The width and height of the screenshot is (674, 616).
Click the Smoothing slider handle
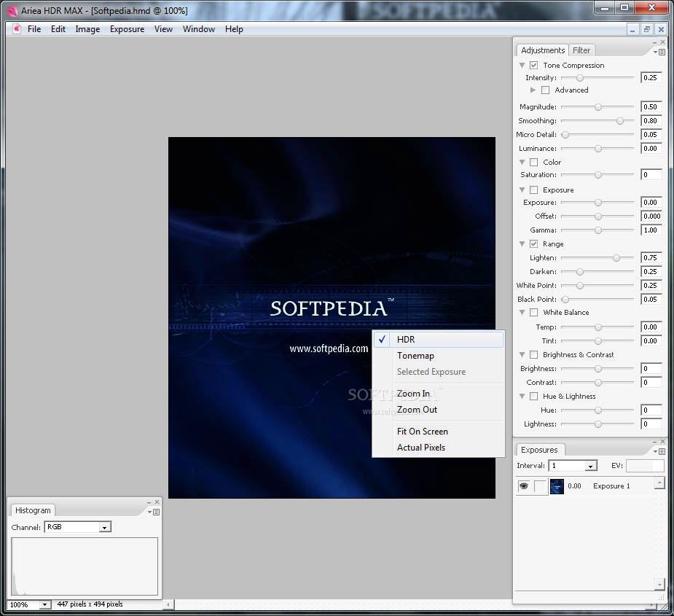(620, 121)
